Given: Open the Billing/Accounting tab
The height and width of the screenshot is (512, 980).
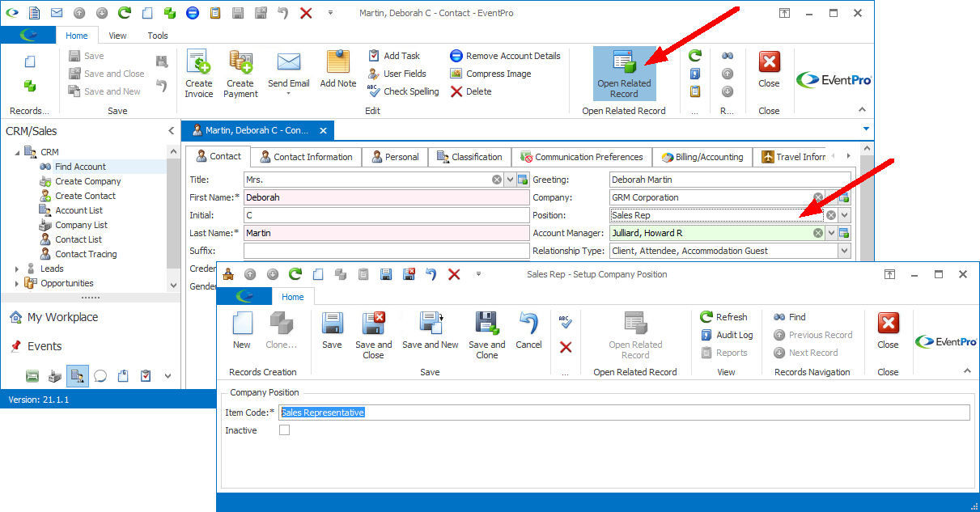Looking at the screenshot, I should (x=702, y=157).
